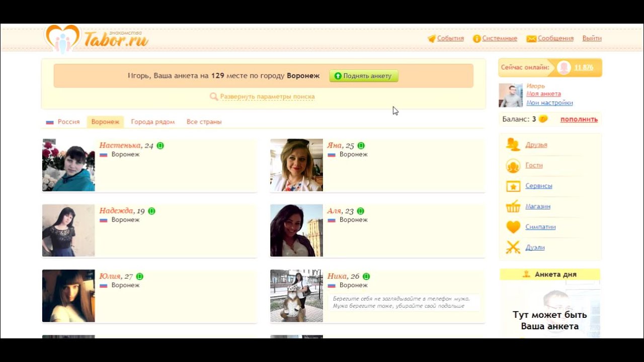Click the Сообщения envelope icon
The height and width of the screenshot is (362, 644).
pos(531,39)
